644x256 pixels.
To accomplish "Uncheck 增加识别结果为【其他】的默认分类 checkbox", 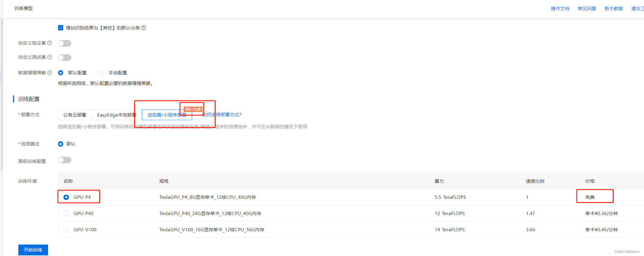I will point(60,28).
